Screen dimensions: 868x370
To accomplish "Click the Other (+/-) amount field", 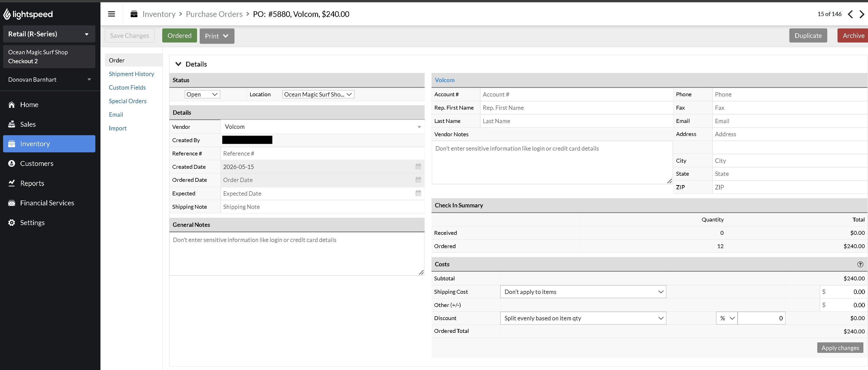I will click(x=843, y=305).
